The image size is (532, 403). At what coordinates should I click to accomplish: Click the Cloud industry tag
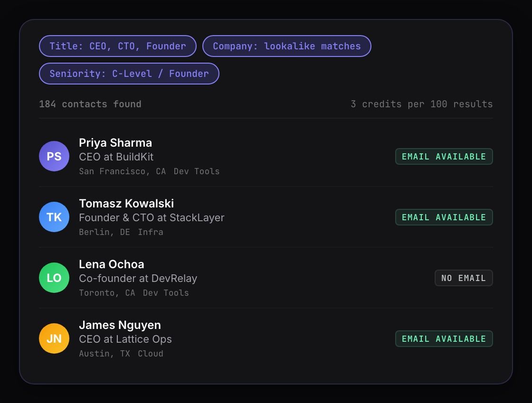click(x=150, y=354)
